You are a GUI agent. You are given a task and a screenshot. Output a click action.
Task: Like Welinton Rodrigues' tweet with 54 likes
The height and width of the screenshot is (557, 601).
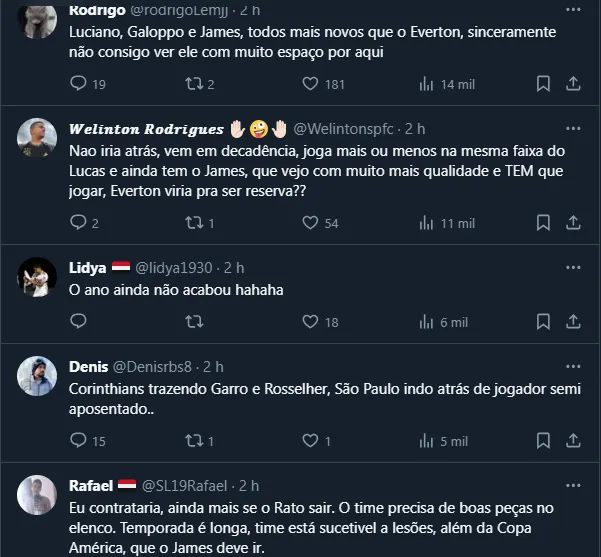[310, 223]
